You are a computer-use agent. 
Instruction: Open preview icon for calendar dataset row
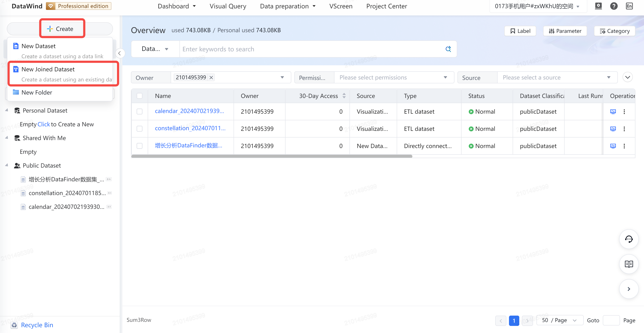pos(613,112)
